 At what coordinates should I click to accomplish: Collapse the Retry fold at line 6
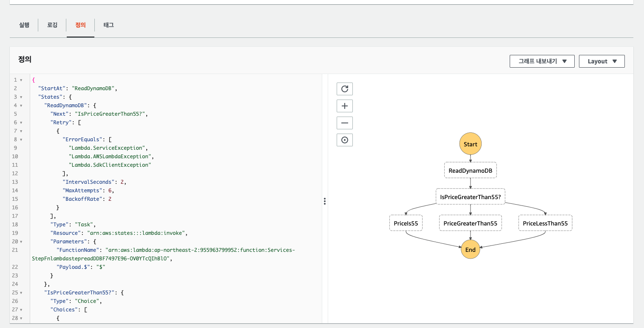[21, 123]
